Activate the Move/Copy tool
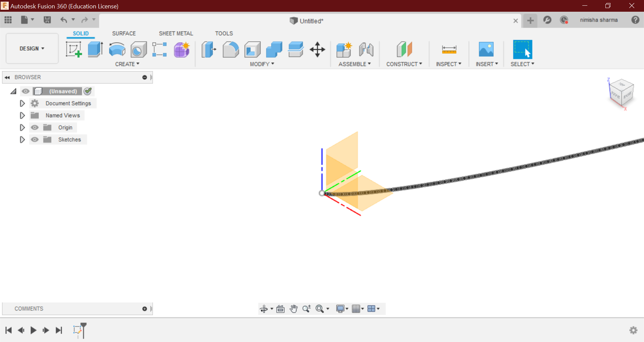 pos(317,50)
